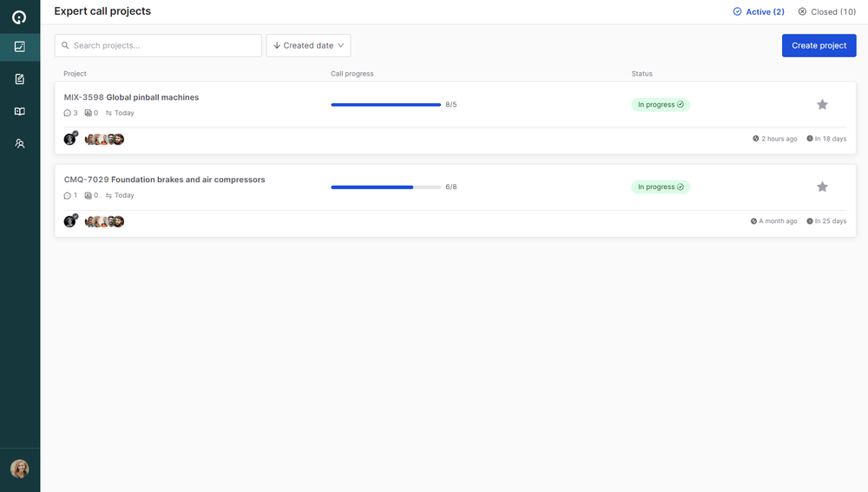Click the 6/8 call progress bar
Screen dimensions: 868x492
(386, 187)
